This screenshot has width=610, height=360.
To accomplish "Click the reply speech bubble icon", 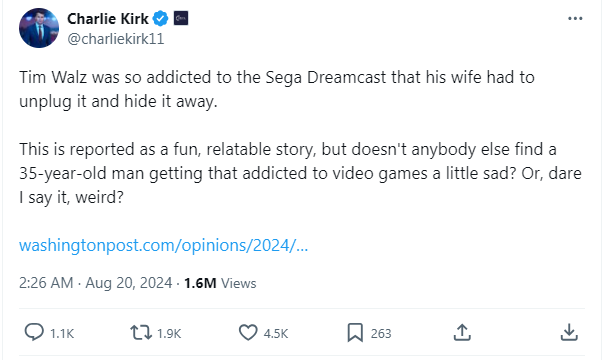I will 34,333.
